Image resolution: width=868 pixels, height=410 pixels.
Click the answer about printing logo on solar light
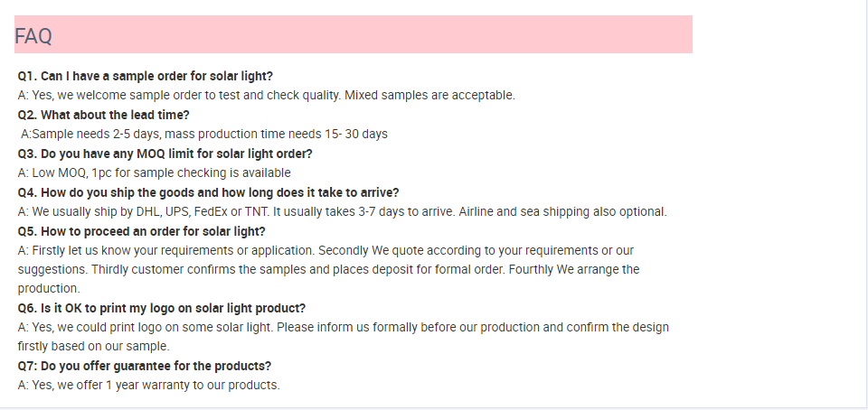344,327
